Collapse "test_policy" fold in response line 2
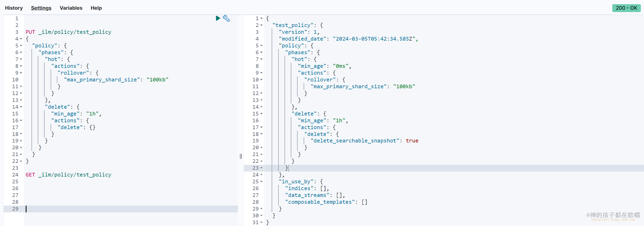Screen dimensions: 644x226 click(x=261, y=25)
